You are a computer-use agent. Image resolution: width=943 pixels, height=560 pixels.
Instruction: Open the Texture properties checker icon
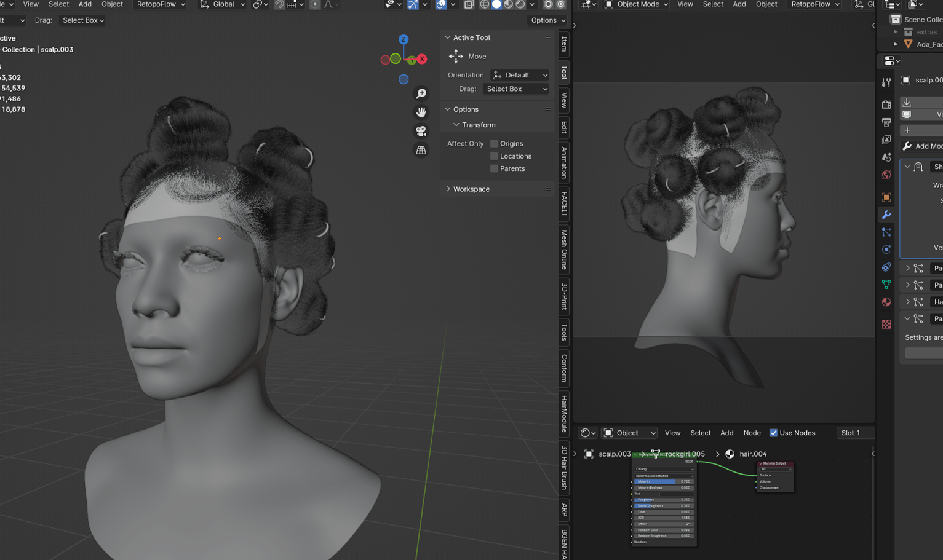pyautogui.click(x=886, y=324)
